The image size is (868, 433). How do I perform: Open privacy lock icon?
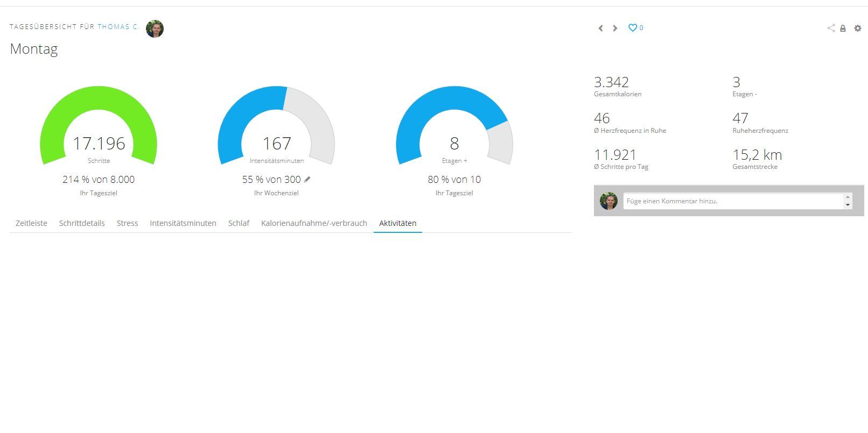pos(843,29)
